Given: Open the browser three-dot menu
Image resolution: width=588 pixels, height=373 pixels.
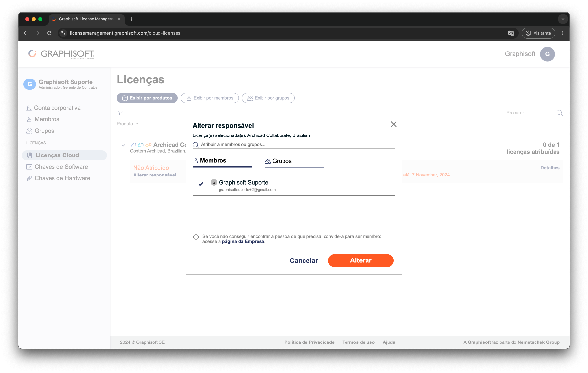Looking at the screenshot, I should tap(562, 33).
